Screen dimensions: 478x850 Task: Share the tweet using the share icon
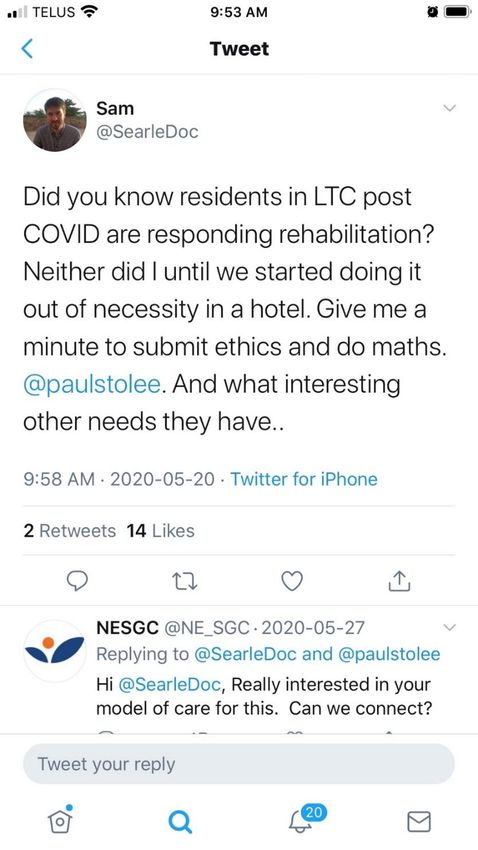(400, 581)
